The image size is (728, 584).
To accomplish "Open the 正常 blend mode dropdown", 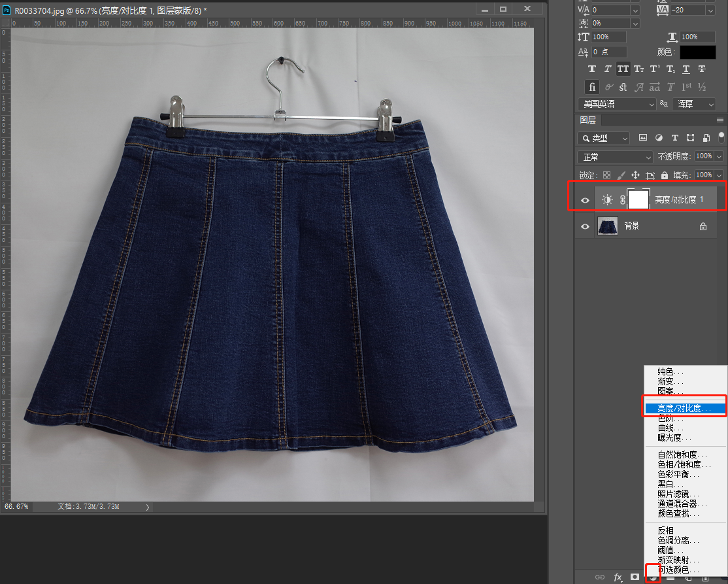I will (x=616, y=157).
